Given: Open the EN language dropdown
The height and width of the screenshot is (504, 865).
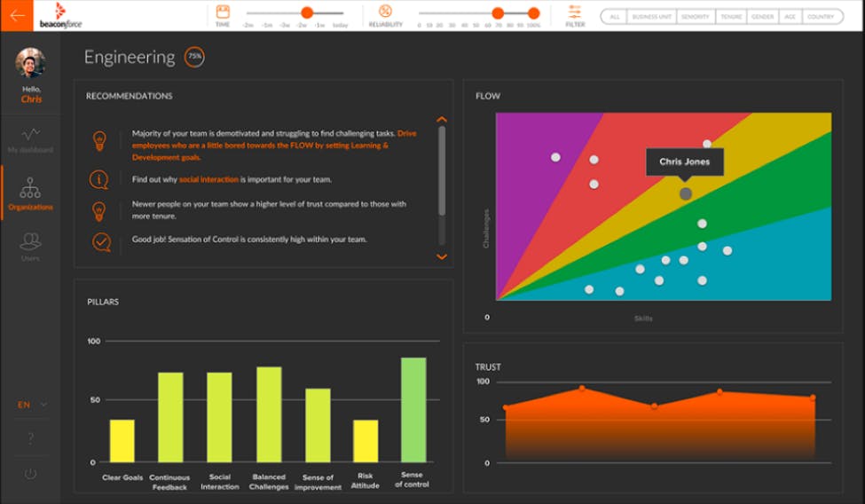Looking at the screenshot, I should pyautogui.click(x=32, y=405).
